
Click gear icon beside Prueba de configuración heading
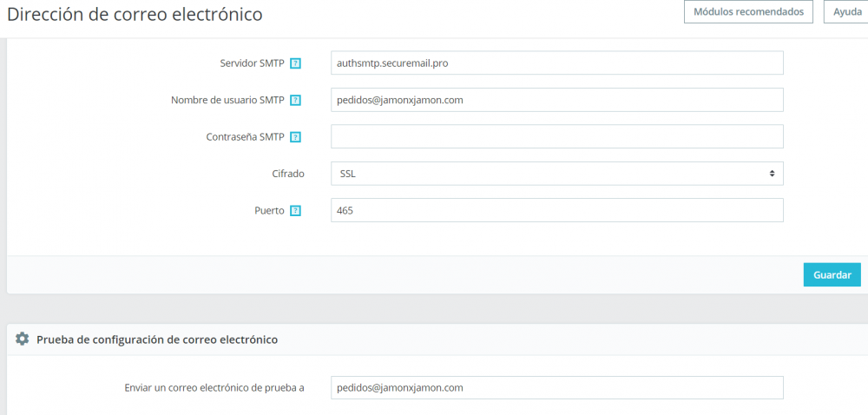pyautogui.click(x=23, y=339)
